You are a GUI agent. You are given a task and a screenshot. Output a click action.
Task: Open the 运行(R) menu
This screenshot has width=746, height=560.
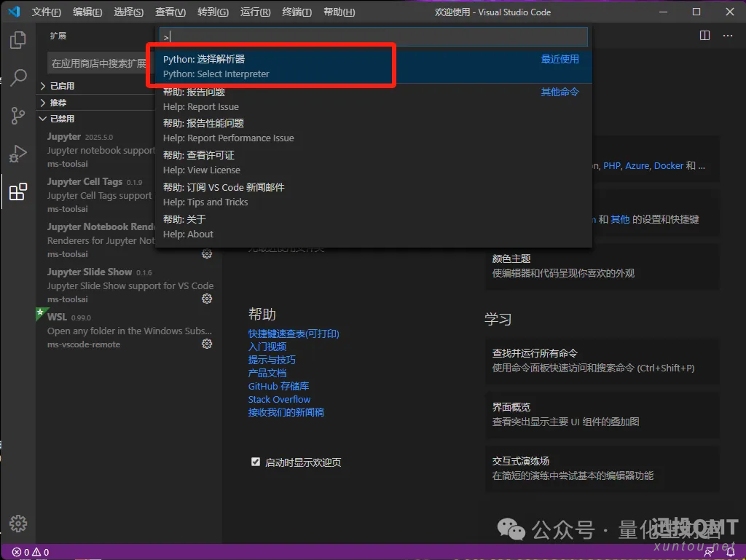pos(255,12)
